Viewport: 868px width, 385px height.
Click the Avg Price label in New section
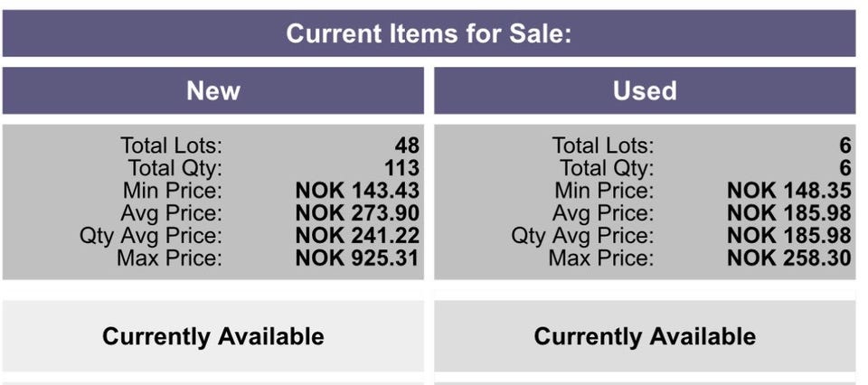(x=171, y=213)
